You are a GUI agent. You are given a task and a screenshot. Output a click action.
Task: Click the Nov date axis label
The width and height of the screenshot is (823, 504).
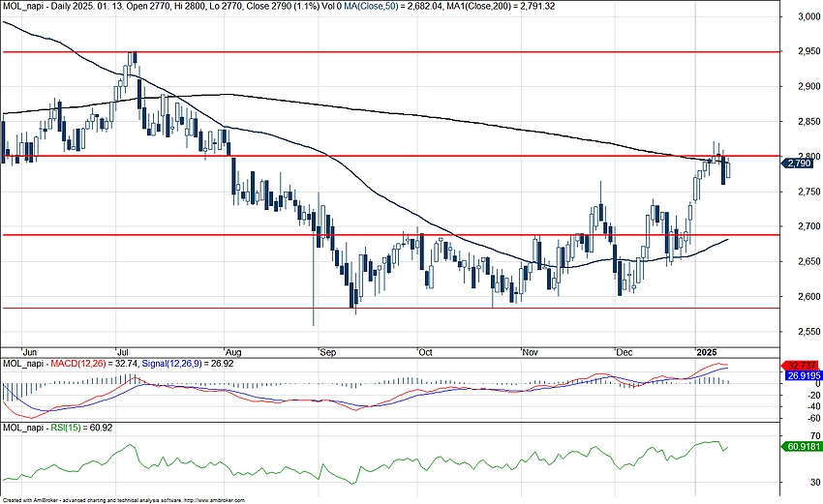531,352
